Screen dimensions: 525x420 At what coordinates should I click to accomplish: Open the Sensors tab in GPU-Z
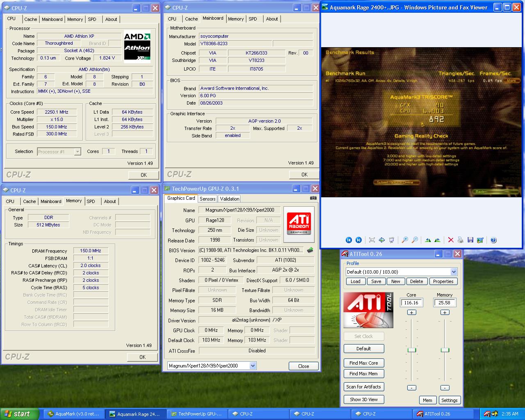[208, 199]
